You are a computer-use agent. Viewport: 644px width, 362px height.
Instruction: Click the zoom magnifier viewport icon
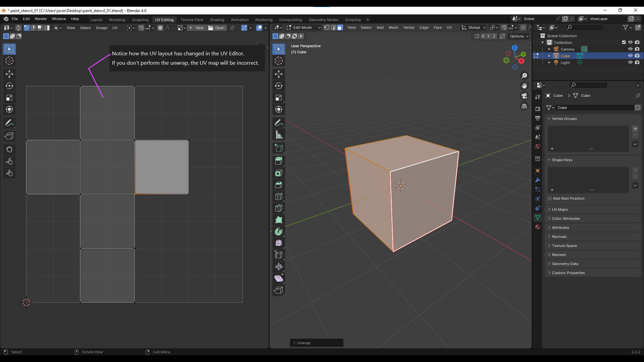524,76
